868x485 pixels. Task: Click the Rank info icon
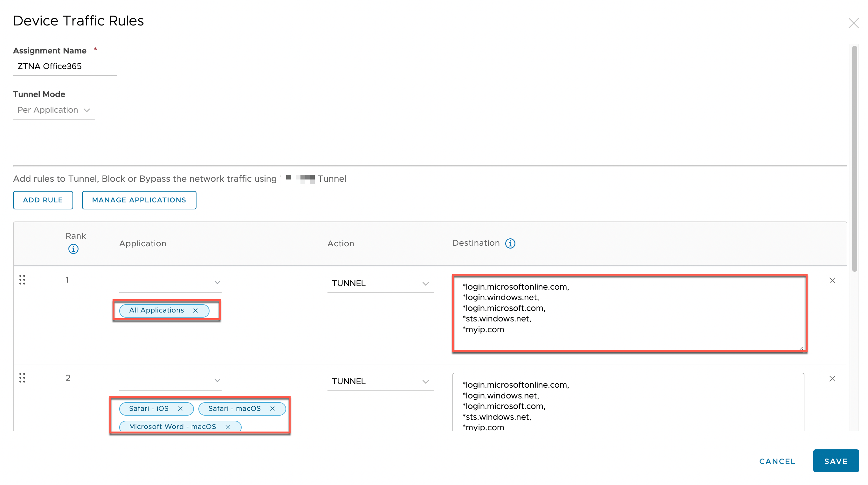pos(73,249)
